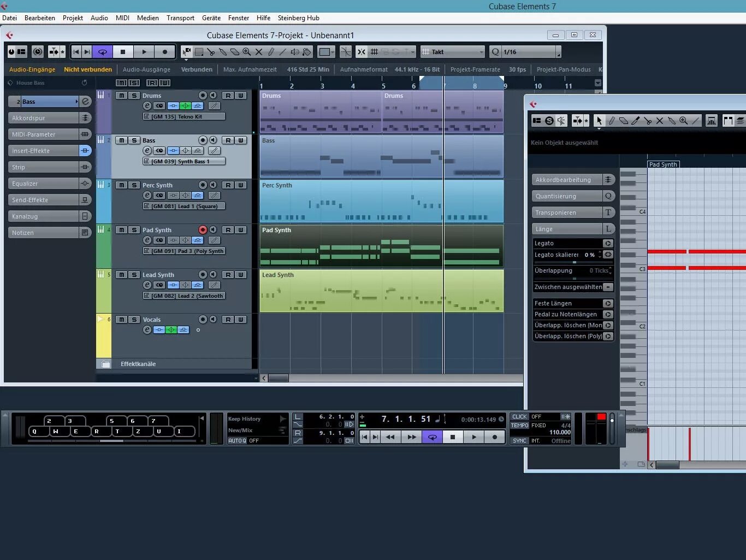The image size is (746, 560).
Task: Activate the Glue tool on the project toolbar
Action: (223, 52)
